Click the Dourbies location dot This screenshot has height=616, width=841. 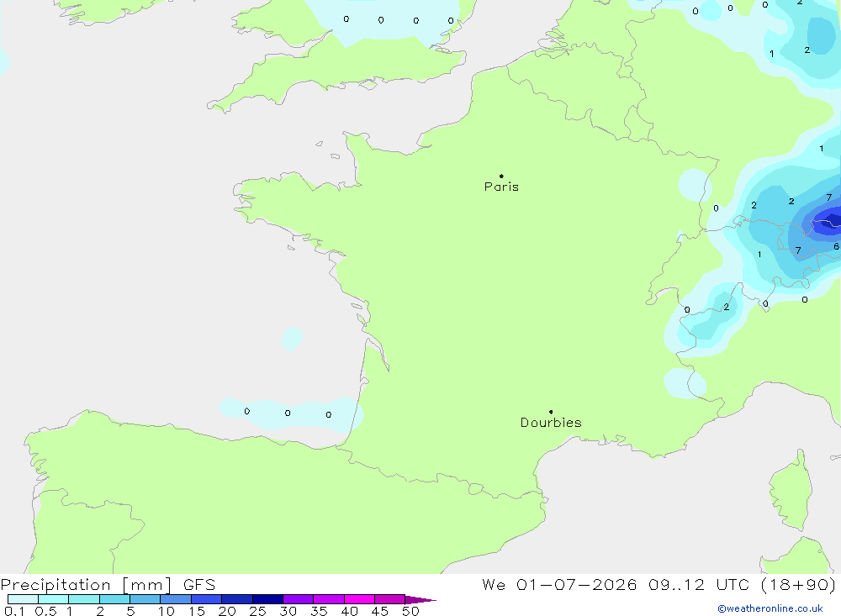point(551,412)
